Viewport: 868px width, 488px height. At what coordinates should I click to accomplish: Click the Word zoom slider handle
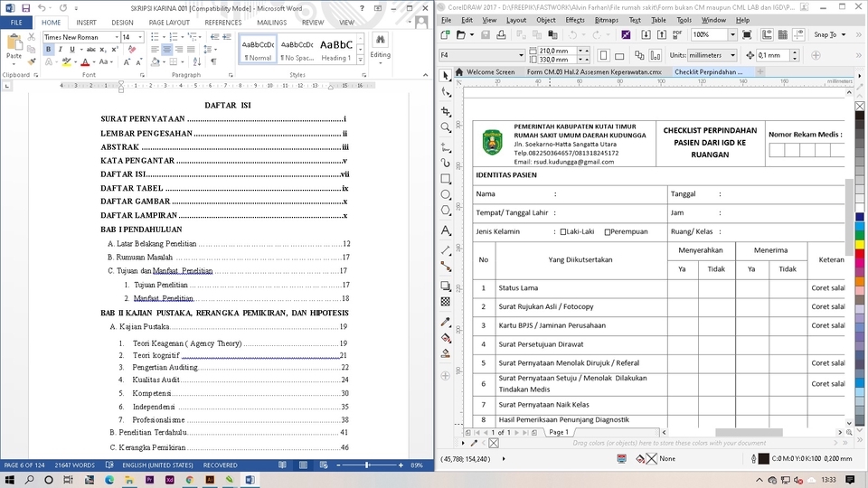pyautogui.click(x=367, y=465)
